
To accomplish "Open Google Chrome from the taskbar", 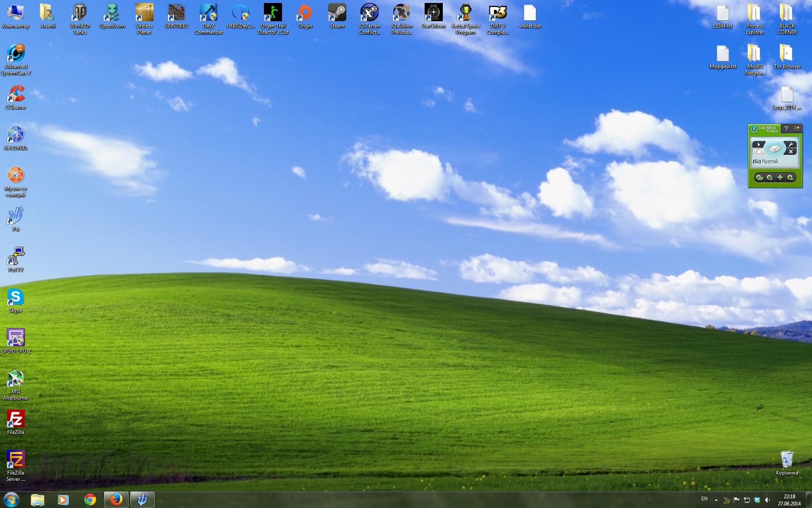I will tap(90, 500).
